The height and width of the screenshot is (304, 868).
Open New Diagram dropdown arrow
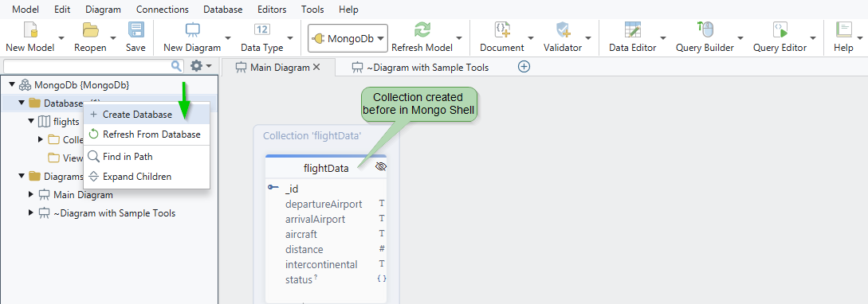tap(227, 37)
